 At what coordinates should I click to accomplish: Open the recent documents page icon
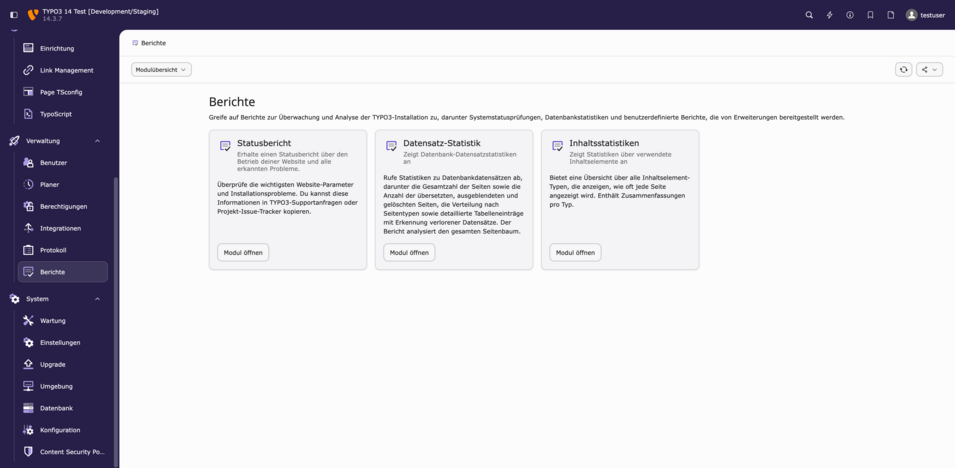click(890, 15)
